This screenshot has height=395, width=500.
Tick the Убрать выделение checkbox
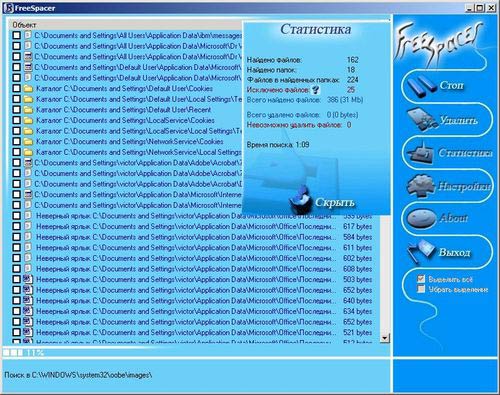tap(421, 289)
